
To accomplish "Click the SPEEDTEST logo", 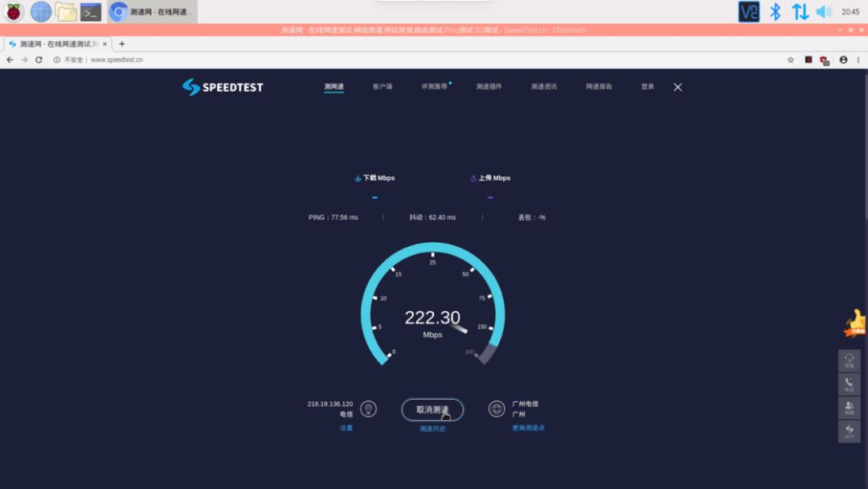I will coord(223,87).
